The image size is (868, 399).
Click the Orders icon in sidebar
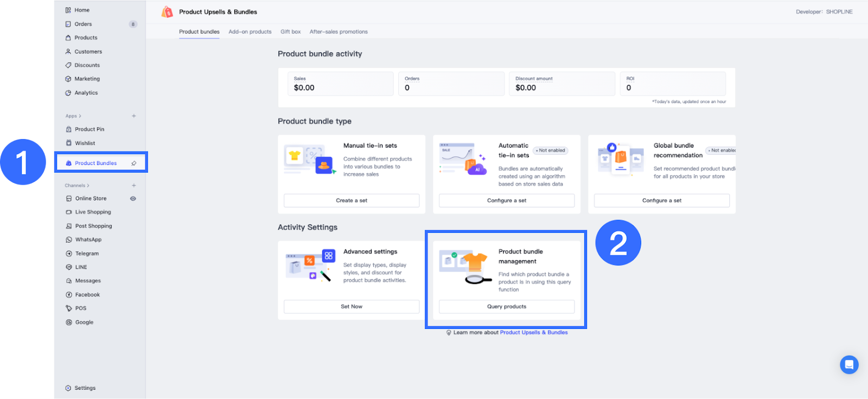68,24
